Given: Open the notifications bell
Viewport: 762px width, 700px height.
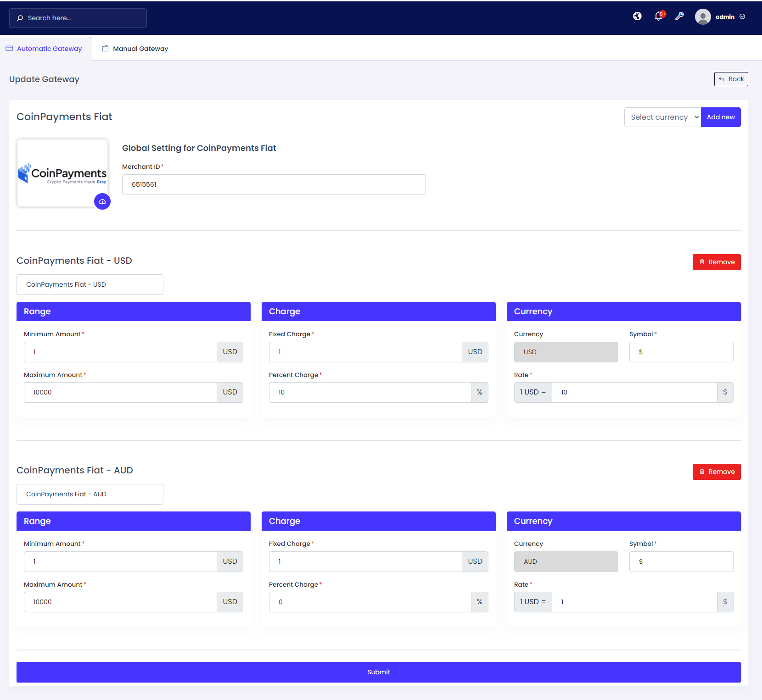Looking at the screenshot, I should [x=659, y=17].
